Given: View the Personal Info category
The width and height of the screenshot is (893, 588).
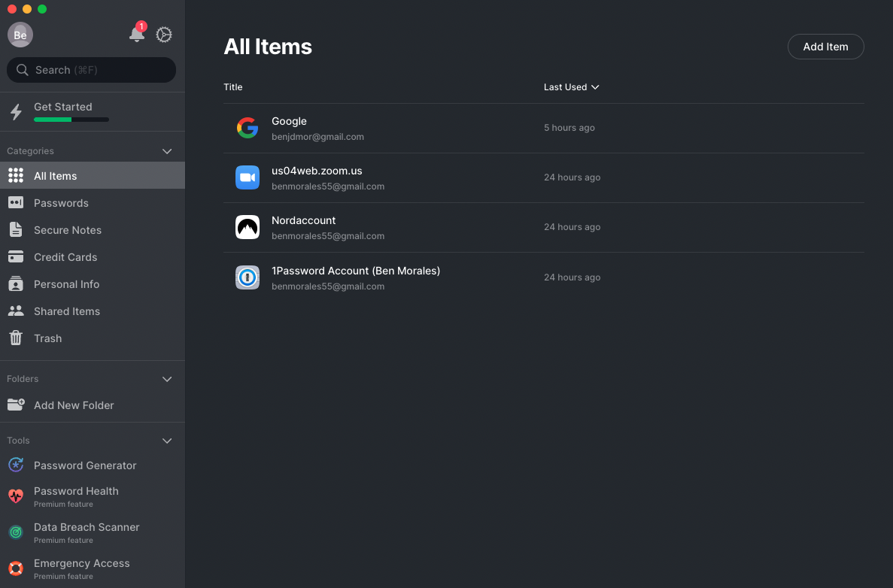Looking at the screenshot, I should tap(66, 284).
